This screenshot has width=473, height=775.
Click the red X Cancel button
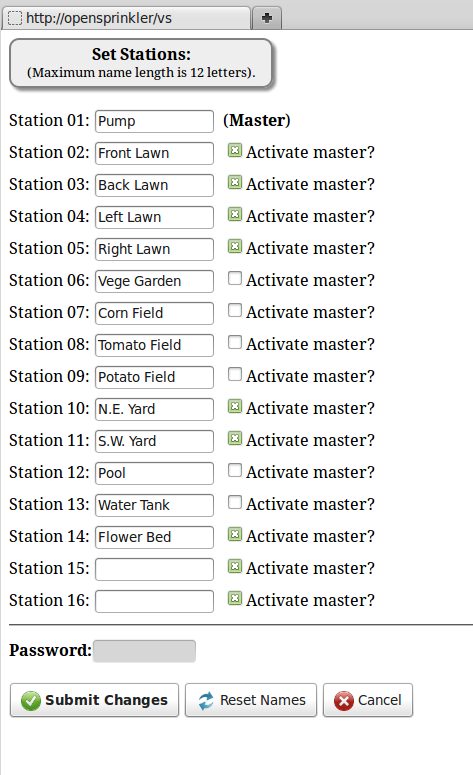point(368,700)
